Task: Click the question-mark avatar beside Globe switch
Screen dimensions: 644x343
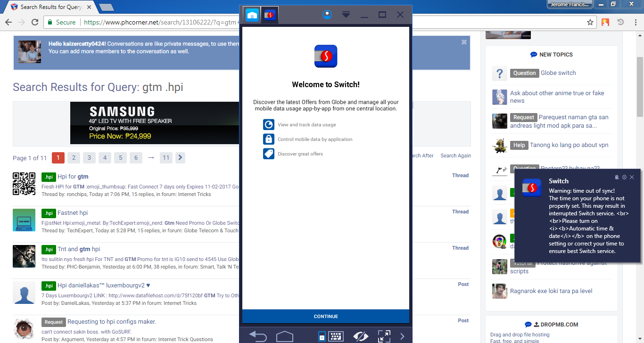Action: pyautogui.click(x=500, y=73)
